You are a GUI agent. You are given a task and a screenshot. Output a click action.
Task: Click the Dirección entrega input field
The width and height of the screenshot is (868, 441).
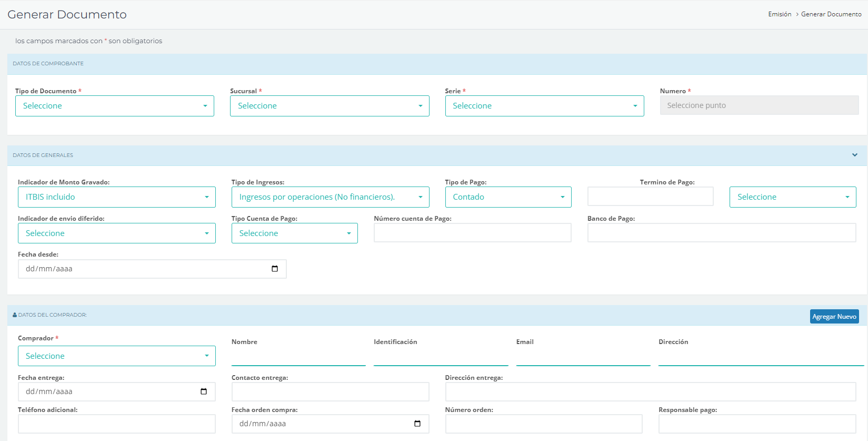point(650,391)
